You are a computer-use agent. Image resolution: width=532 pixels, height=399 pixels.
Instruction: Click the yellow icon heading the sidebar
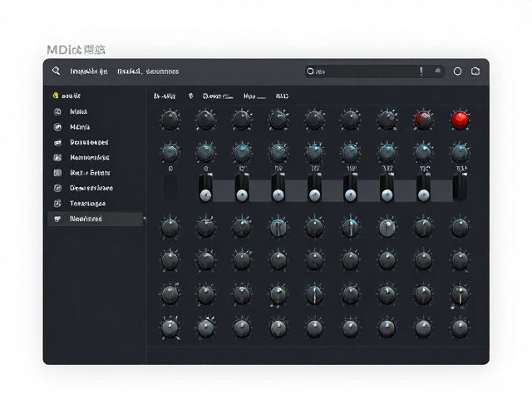pyautogui.click(x=56, y=96)
